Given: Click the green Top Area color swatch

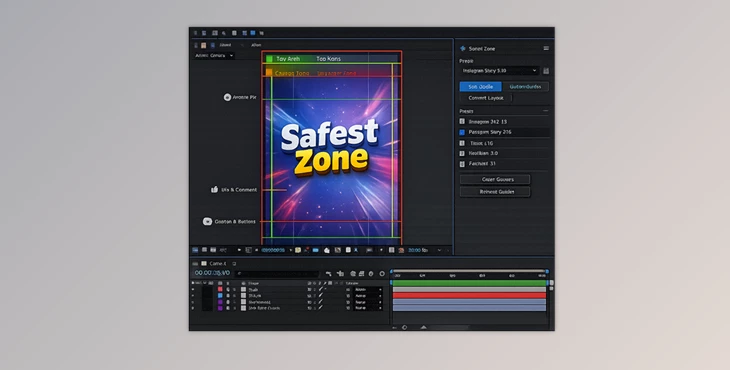Looking at the screenshot, I should [269, 59].
